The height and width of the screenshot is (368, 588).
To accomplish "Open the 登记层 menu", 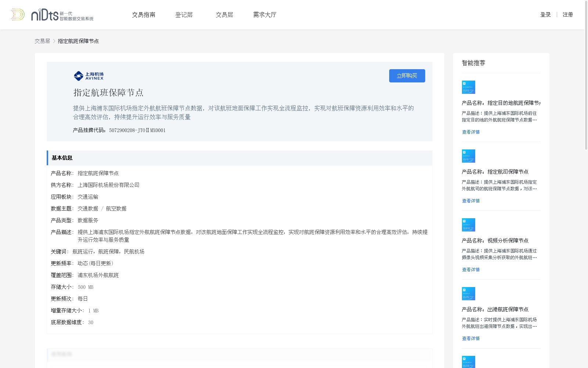I will 184,15.
